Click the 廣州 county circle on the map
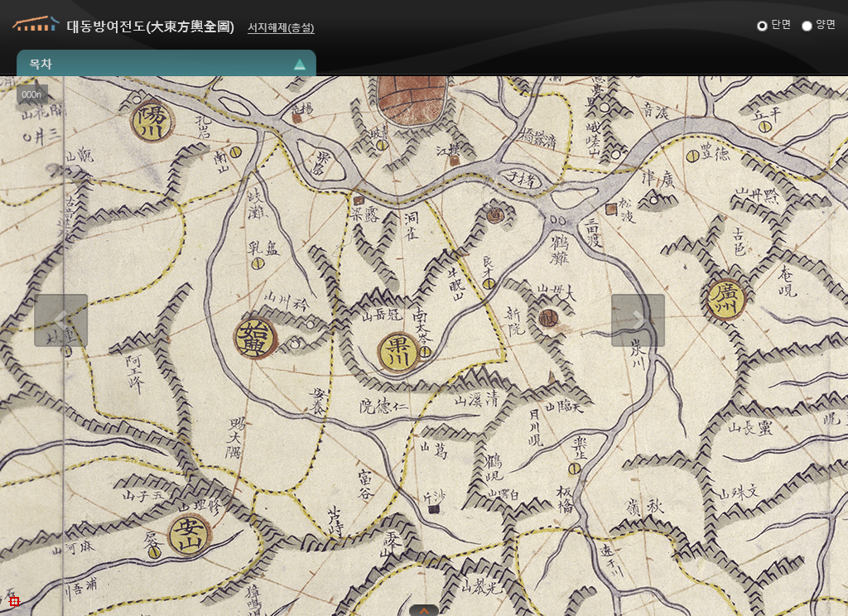The height and width of the screenshot is (616, 848). point(725,299)
